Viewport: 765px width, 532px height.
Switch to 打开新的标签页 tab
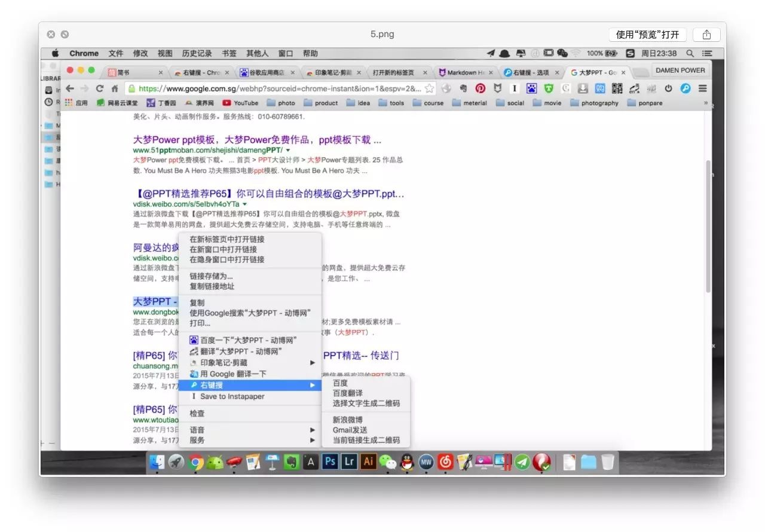click(399, 72)
